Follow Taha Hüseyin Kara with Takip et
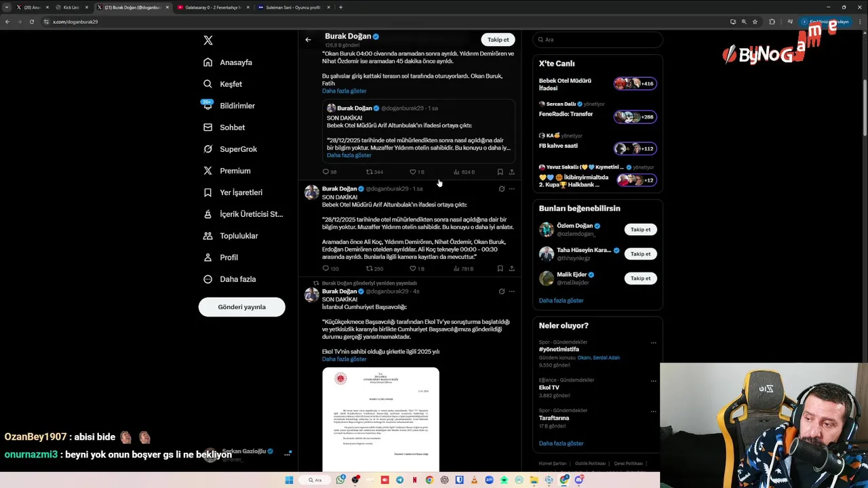This screenshot has width=868, height=488. click(x=640, y=254)
